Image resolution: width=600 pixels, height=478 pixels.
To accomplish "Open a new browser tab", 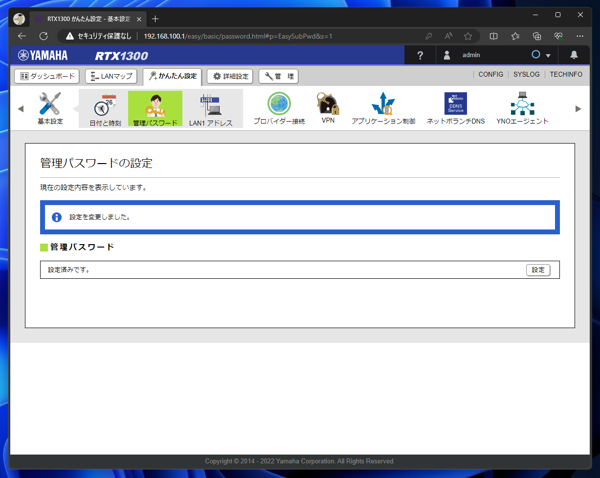I will (x=155, y=19).
